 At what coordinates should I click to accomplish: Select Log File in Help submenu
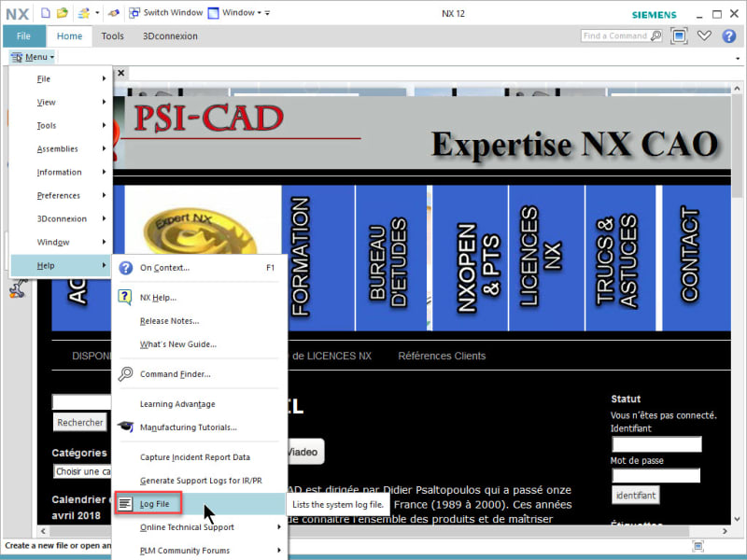coord(199,504)
